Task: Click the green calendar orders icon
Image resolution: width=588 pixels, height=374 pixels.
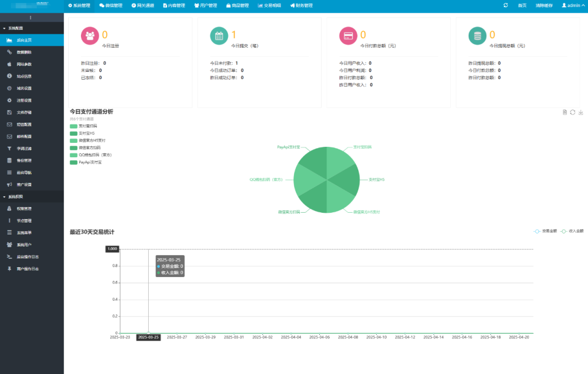Action: click(219, 36)
